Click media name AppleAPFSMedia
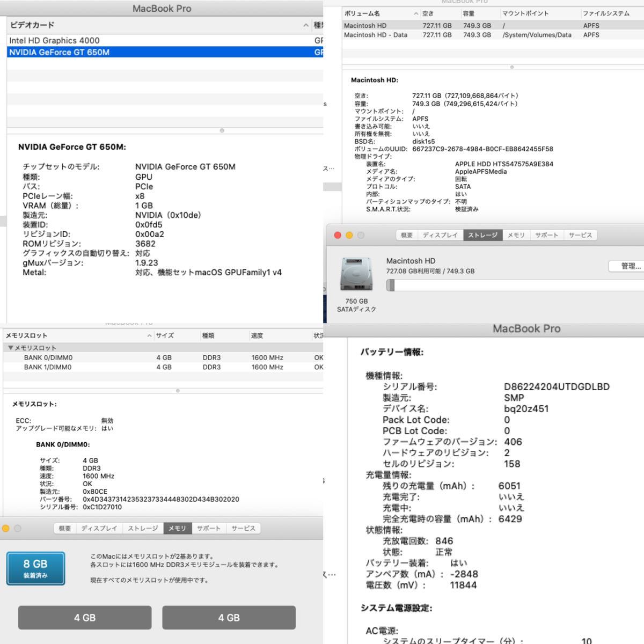This screenshot has height=644, width=644. (481, 172)
